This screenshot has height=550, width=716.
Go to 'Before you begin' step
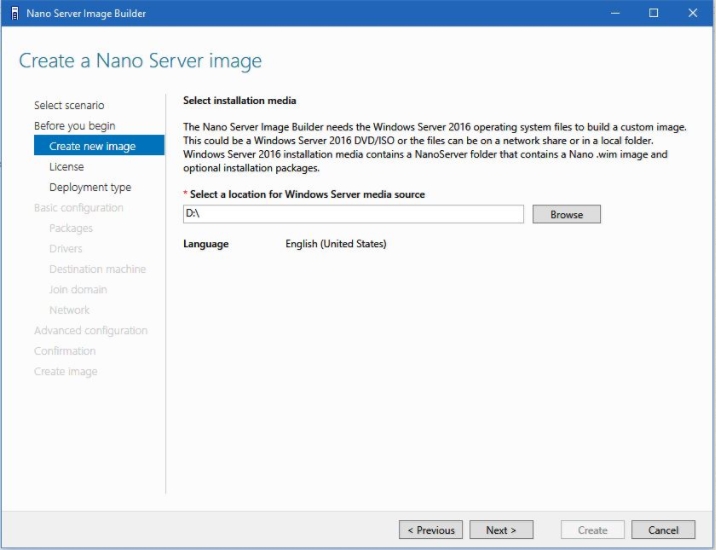[x=74, y=126]
